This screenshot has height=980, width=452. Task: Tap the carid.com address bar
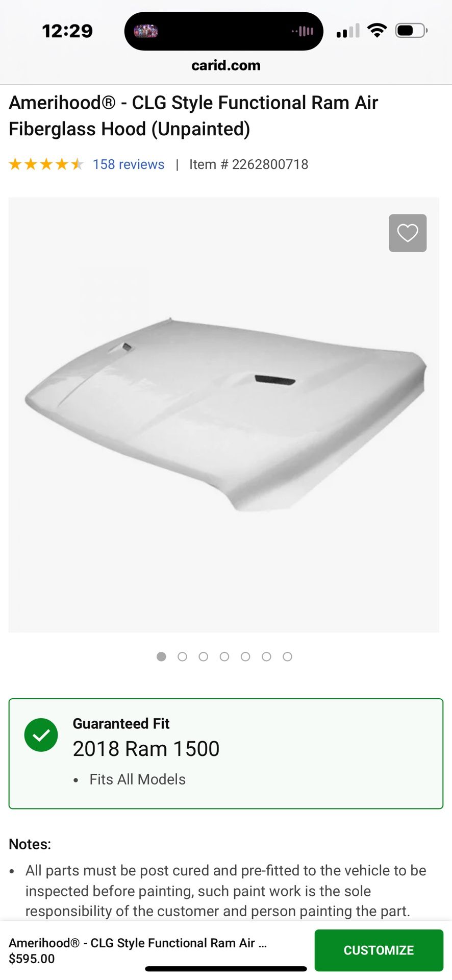point(226,65)
